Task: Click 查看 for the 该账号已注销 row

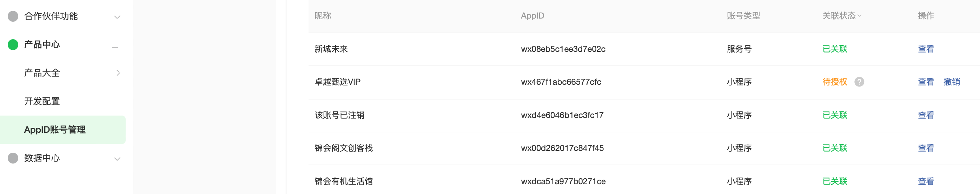Action: (x=925, y=115)
